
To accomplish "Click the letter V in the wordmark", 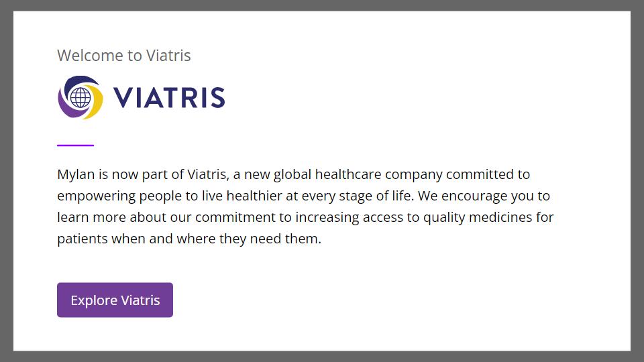I will pos(123,98).
